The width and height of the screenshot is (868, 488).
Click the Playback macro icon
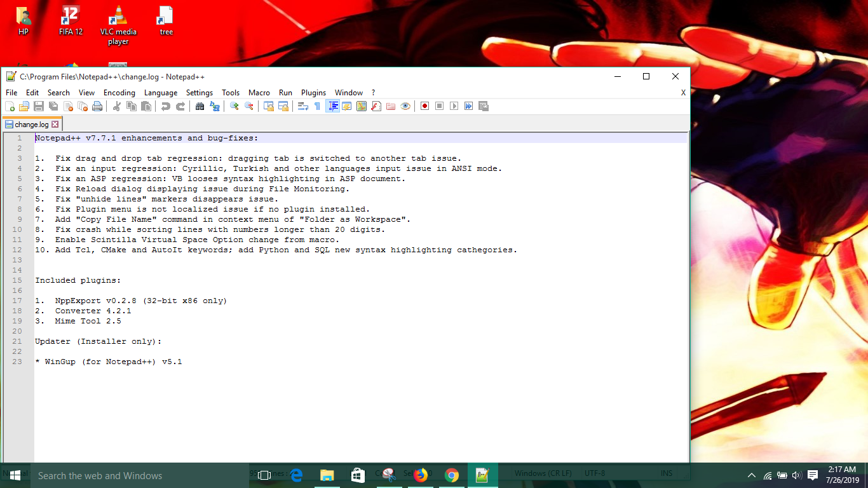454,106
